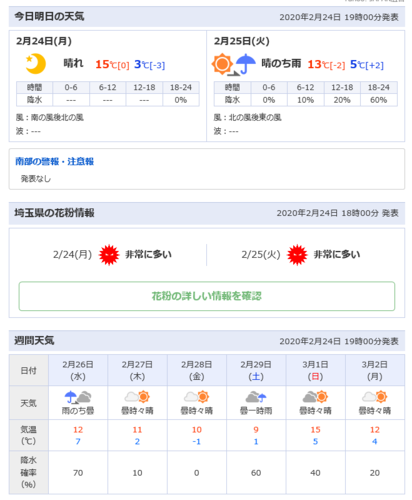
Task: Click the 降水確率(%) row label
Action: click(29, 472)
